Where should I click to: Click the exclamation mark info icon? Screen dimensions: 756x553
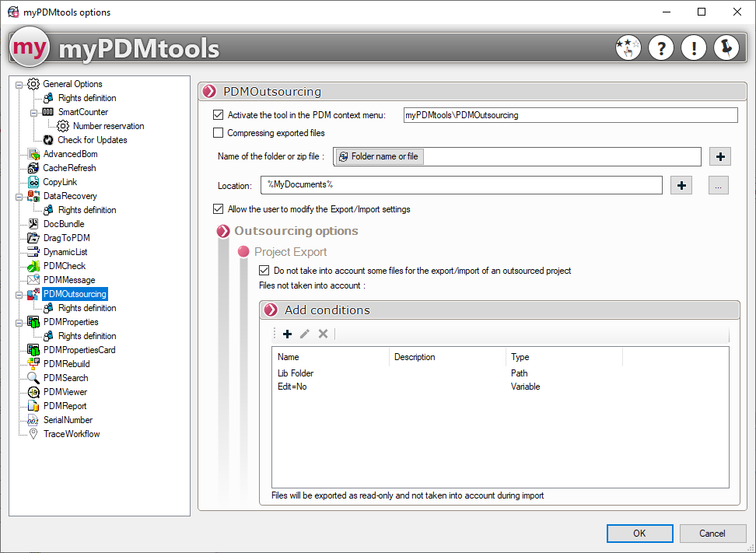pyautogui.click(x=693, y=47)
